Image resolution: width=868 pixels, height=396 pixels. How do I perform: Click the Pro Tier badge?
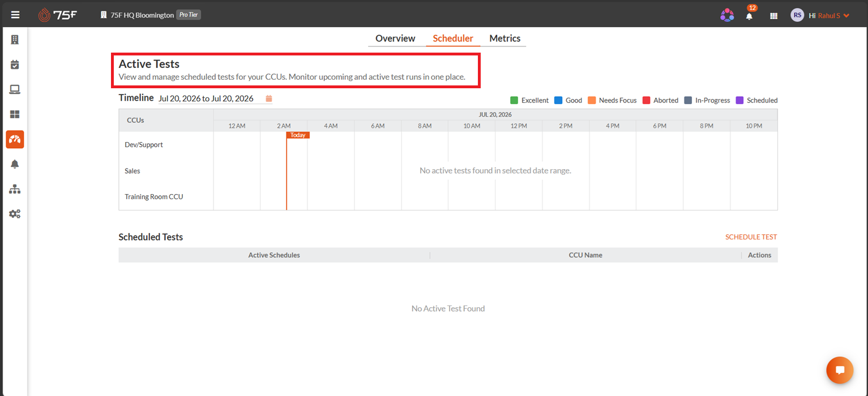point(189,15)
